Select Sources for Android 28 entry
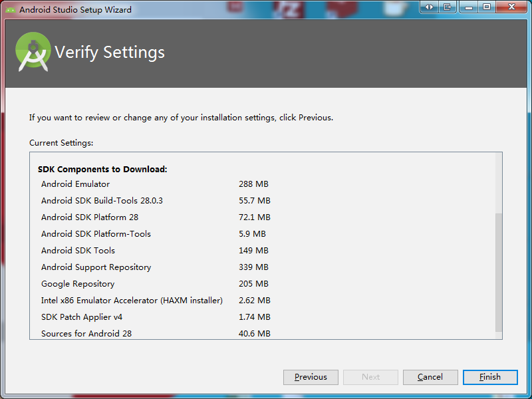The image size is (532, 399). (x=86, y=334)
